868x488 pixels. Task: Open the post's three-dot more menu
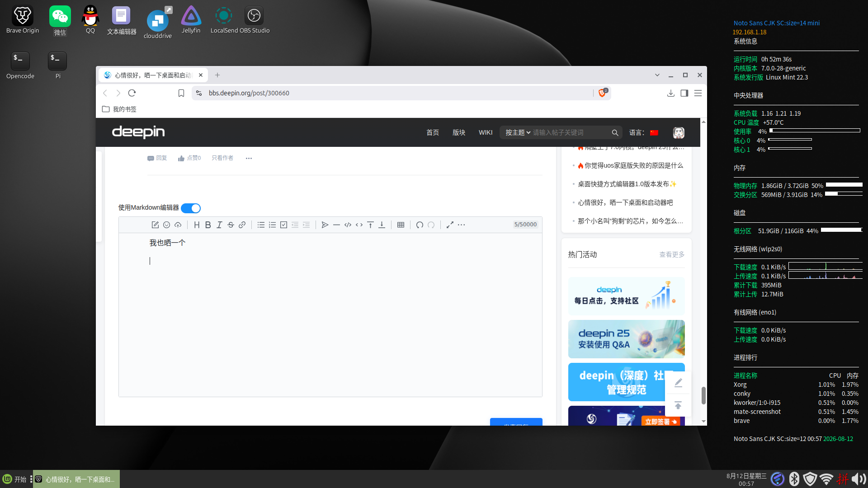pos(249,158)
